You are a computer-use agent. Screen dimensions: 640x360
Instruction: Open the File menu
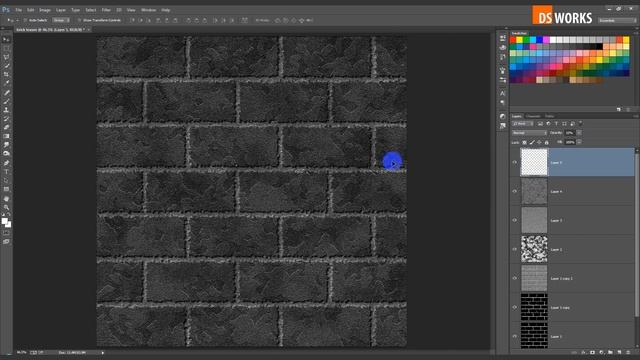[x=18, y=10]
